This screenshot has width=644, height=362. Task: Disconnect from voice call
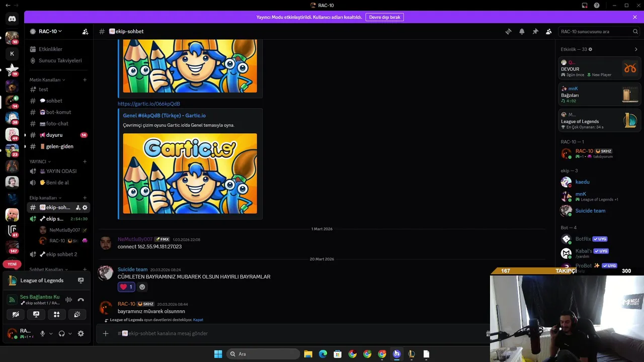(x=80, y=300)
